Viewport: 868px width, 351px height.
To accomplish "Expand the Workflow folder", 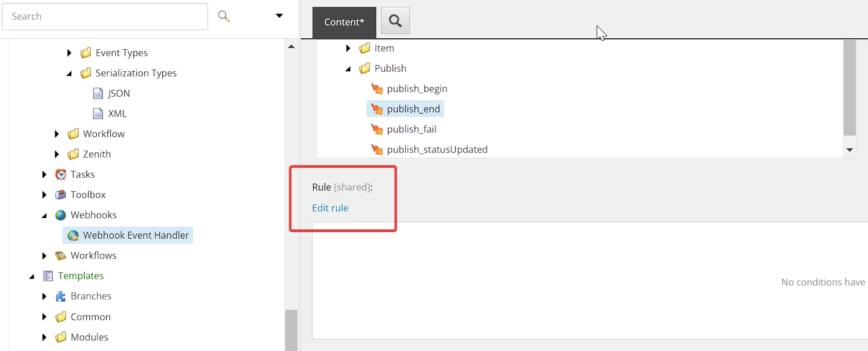I will point(56,133).
